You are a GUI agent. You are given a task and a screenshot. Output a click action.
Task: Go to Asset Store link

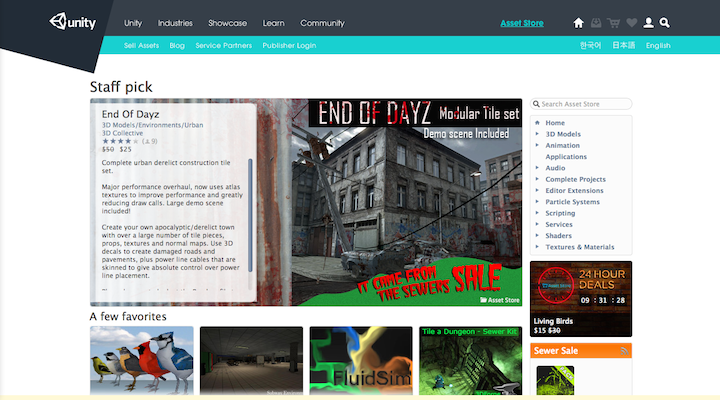tap(522, 23)
